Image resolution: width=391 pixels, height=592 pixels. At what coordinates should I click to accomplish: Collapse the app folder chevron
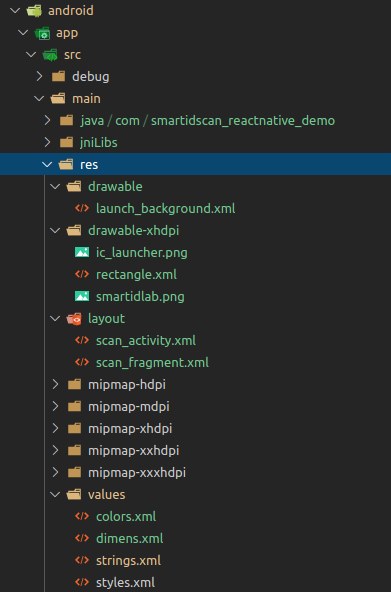click(x=23, y=33)
